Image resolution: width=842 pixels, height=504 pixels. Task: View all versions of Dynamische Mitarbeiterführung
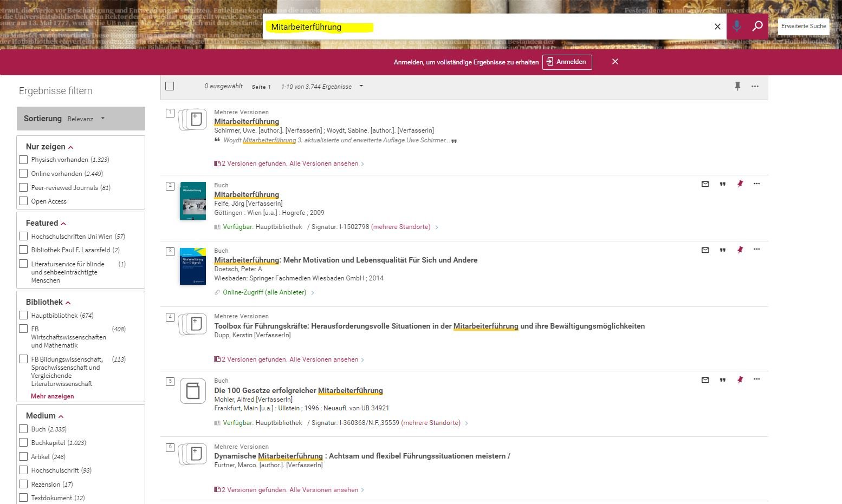[290, 490]
